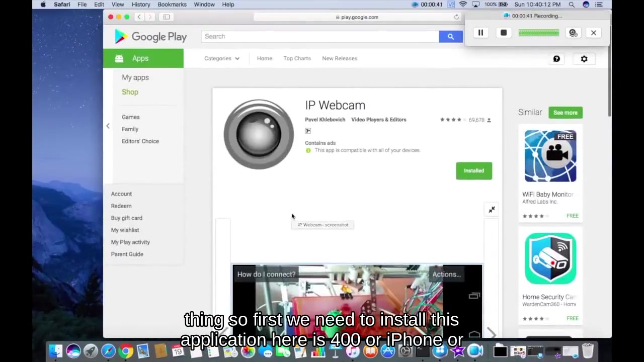This screenshot has width=644, height=362.
Task: Click the blue search magnifier button
Action: coord(450,36)
